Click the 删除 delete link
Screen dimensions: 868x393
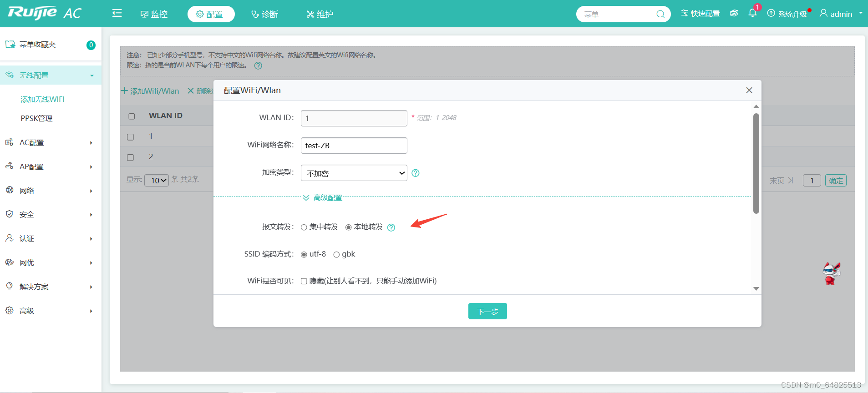[x=200, y=91]
